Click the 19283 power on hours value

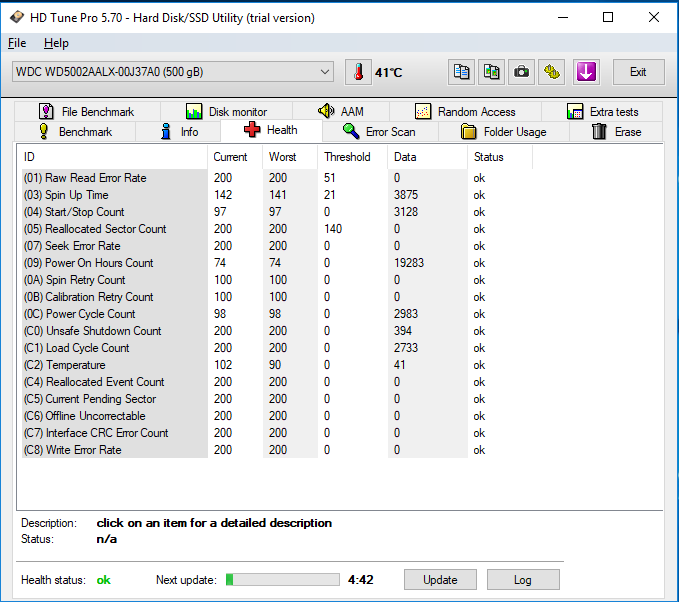(409, 263)
